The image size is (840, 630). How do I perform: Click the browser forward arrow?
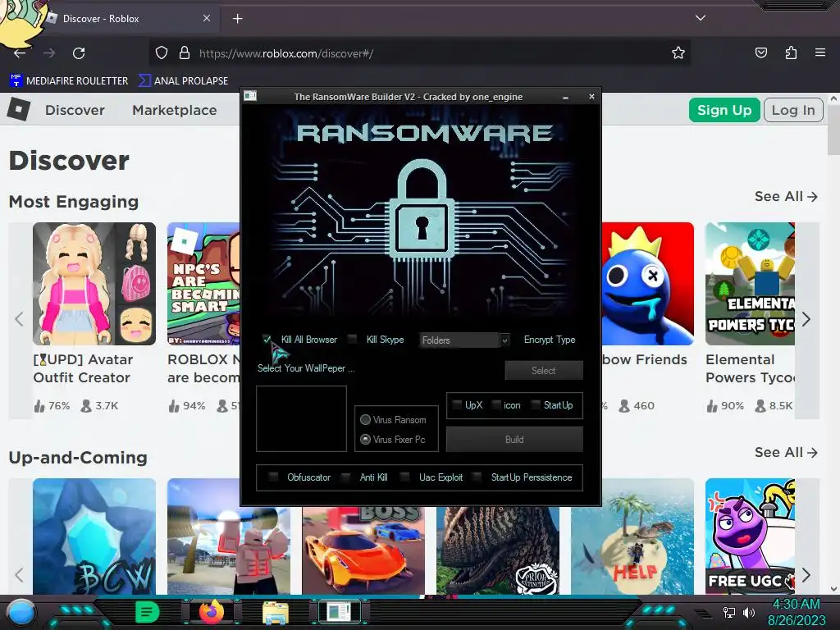click(x=49, y=53)
